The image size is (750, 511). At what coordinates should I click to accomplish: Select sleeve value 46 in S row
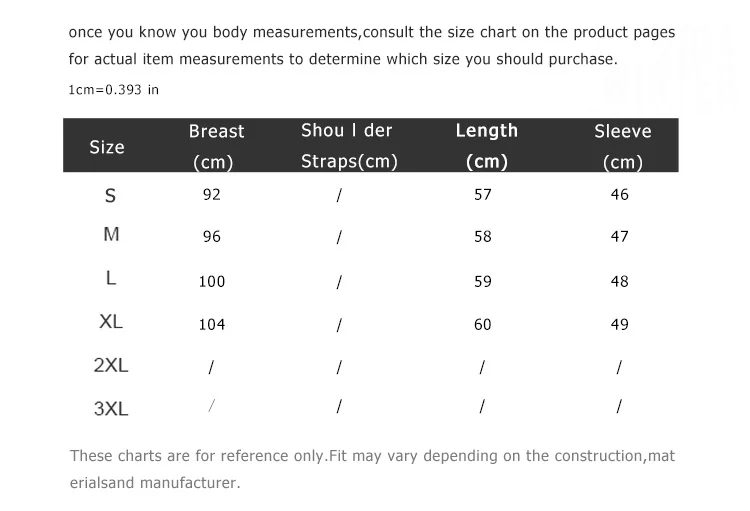[x=619, y=194]
